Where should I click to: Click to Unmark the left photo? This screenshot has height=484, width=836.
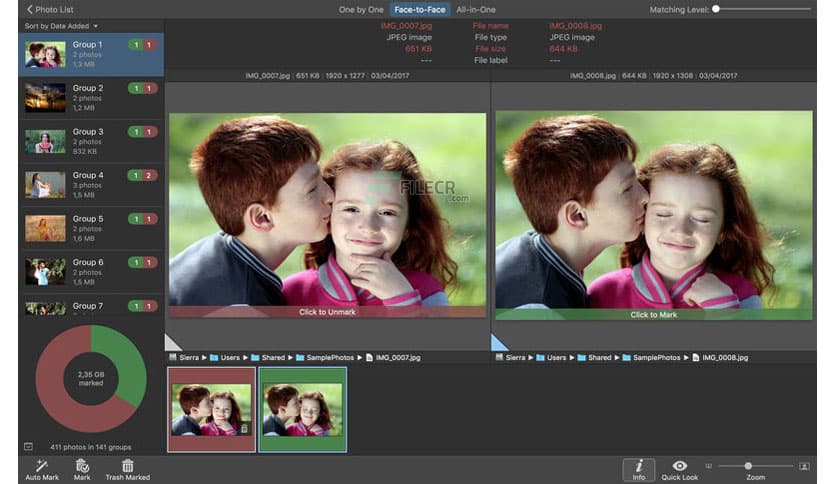click(327, 312)
